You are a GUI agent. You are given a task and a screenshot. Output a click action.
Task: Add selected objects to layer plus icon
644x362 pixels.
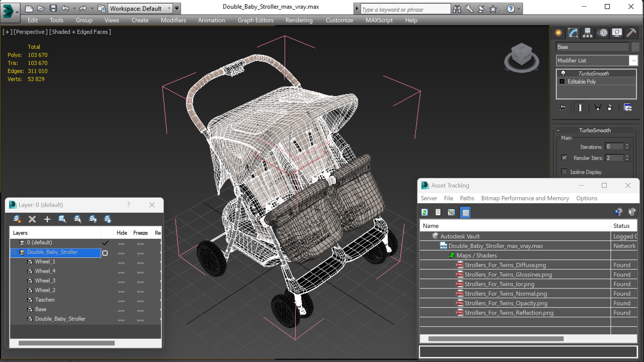(47, 219)
